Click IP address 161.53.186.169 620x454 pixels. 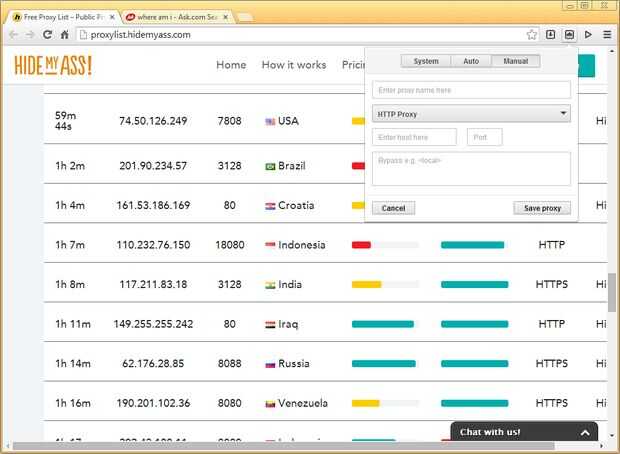click(x=153, y=206)
